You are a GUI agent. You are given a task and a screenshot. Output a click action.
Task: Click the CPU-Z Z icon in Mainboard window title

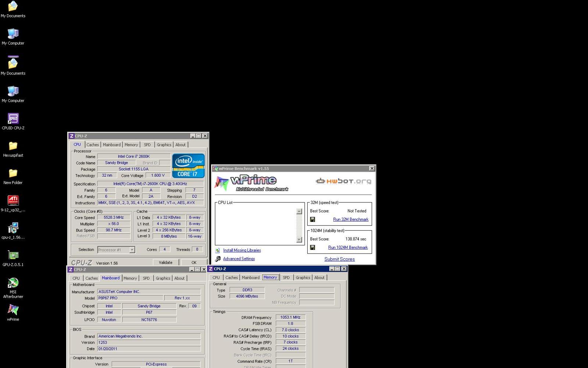(x=71, y=269)
